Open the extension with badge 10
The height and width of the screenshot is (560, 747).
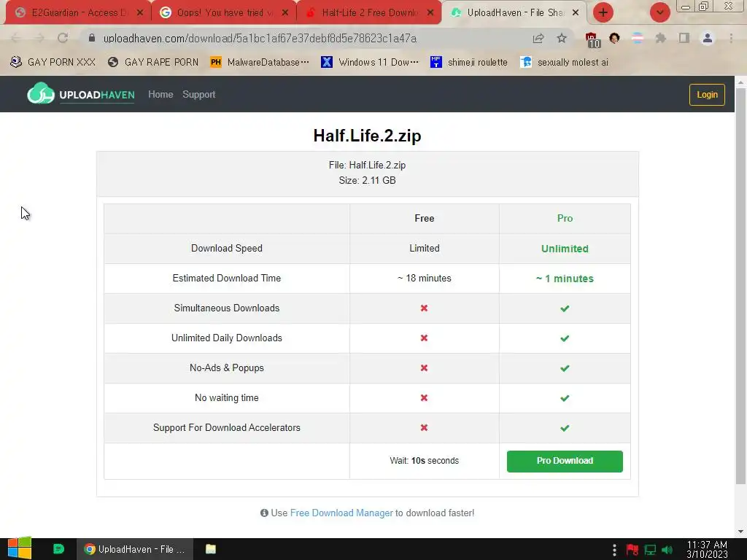click(x=592, y=39)
